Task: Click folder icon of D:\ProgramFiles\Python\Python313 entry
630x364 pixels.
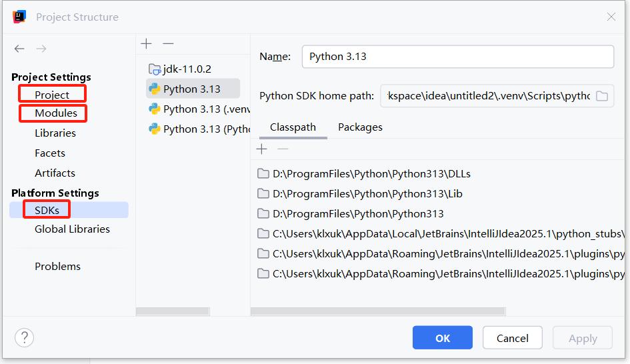Action: (x=263, y=214)
